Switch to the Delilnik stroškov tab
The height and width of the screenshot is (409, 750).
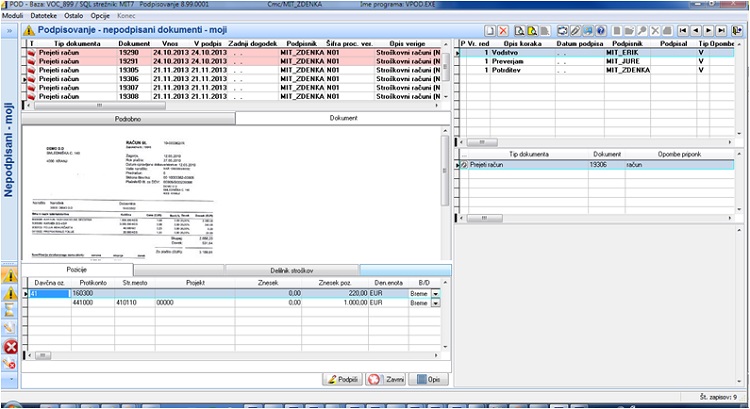click(x=292, y=271)
